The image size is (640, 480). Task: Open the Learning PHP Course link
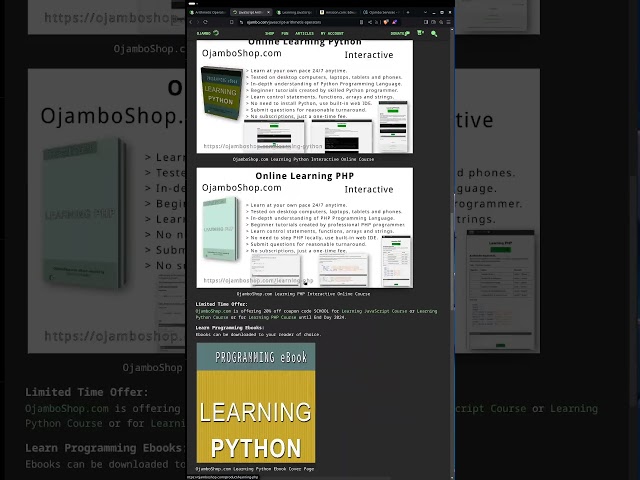(272, 317)
